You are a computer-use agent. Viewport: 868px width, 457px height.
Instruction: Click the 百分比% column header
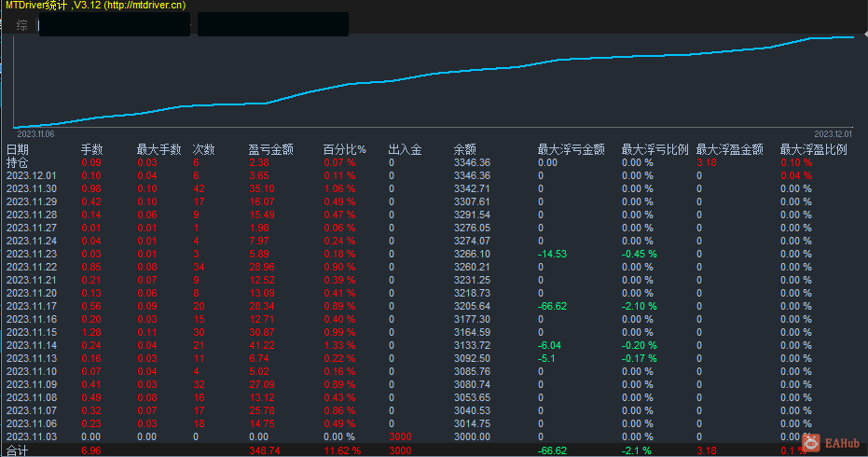(x=344, y=149)
